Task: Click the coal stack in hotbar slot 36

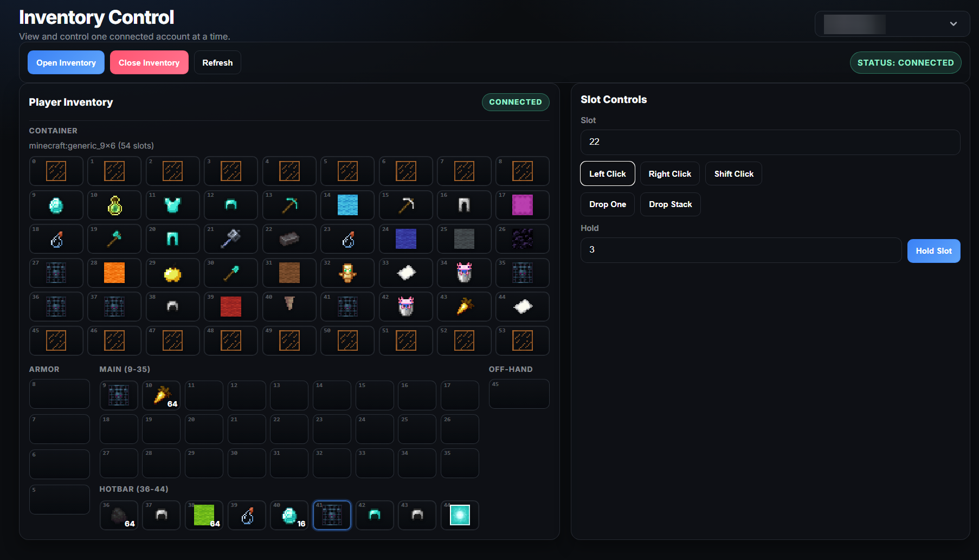Action: [x=119, y=515]
